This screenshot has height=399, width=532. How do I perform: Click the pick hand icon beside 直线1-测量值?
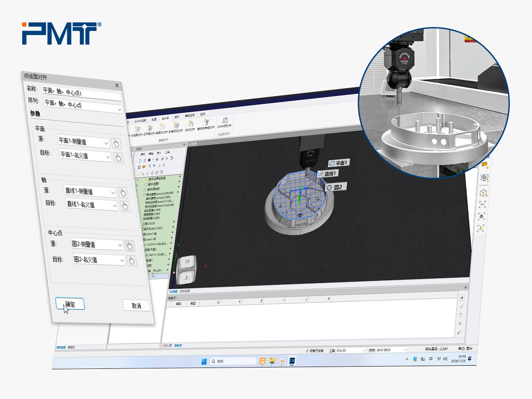tap(123, 193)
